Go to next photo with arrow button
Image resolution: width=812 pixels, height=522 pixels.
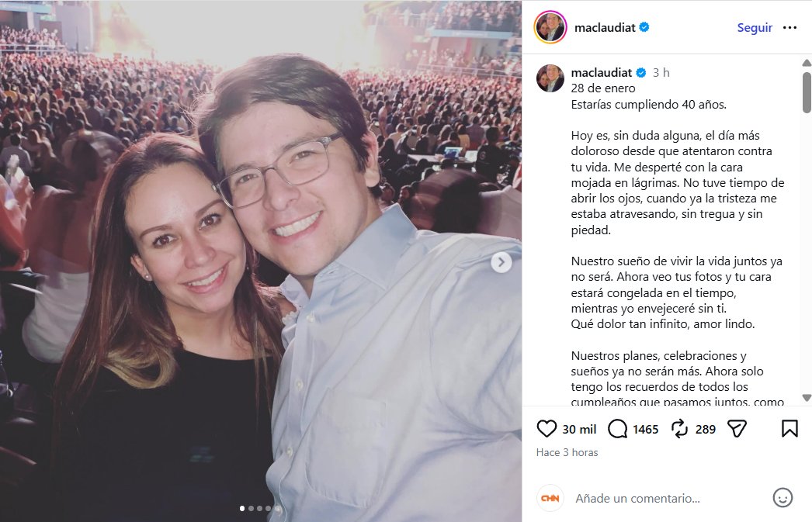(501, 262)
